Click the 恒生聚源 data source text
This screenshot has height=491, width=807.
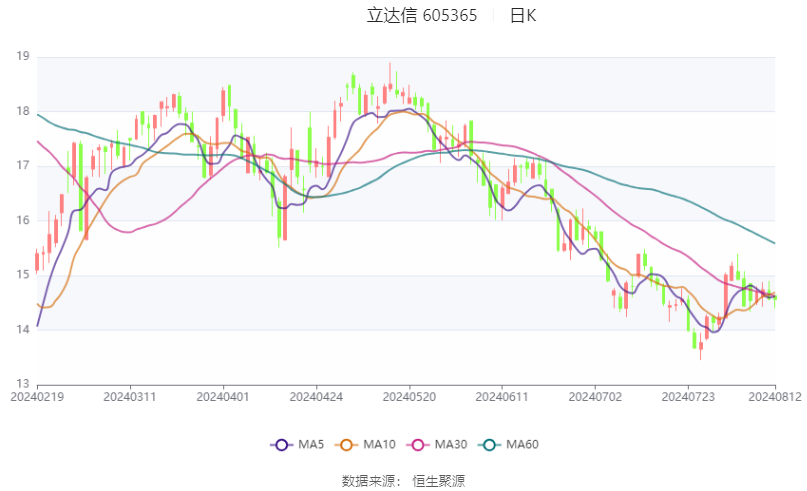(x=438, y=481)
